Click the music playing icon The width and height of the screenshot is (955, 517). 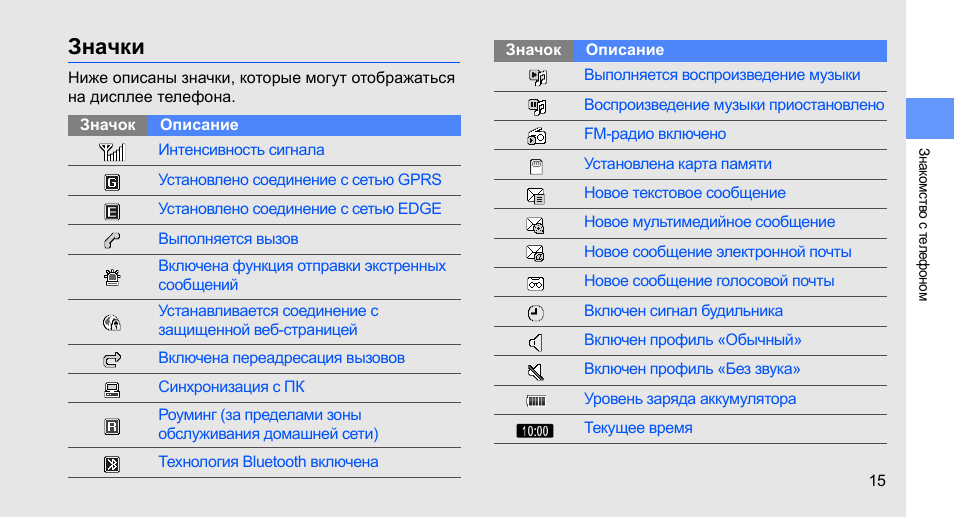pos(537,77)
